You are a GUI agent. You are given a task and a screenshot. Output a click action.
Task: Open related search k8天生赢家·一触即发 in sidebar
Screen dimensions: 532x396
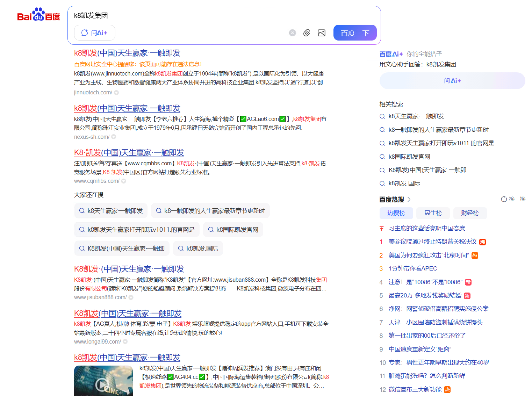click(x=416, y=116)
